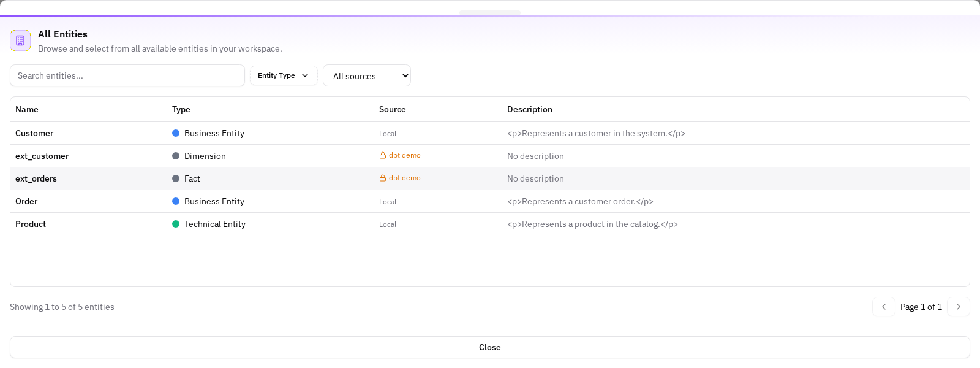Click the blue dot beside Customer's type
980x368 pixels.
(176, 133)
